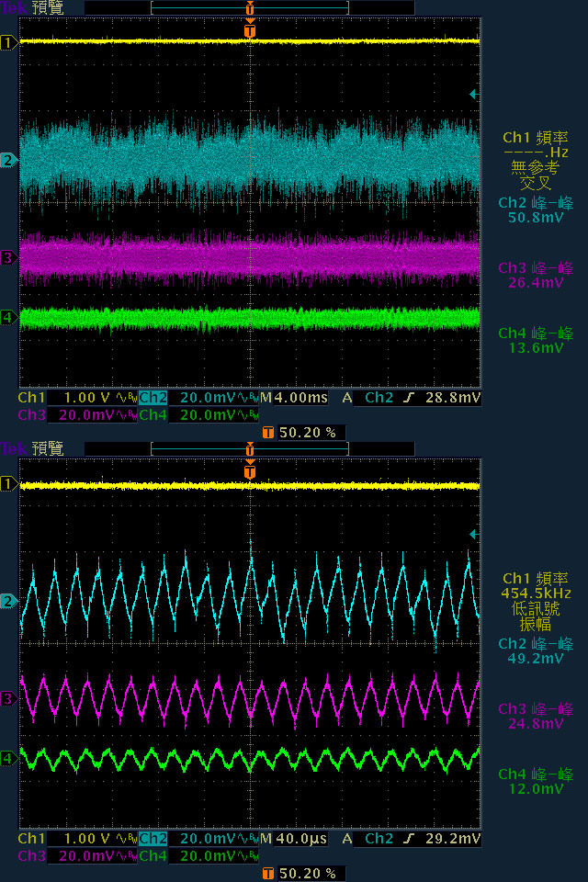Viewport: 588px width, 882px height.
Task: Click the Ch1 1.00 V scale in the 4.00ms capture
Action: point(77,398)
